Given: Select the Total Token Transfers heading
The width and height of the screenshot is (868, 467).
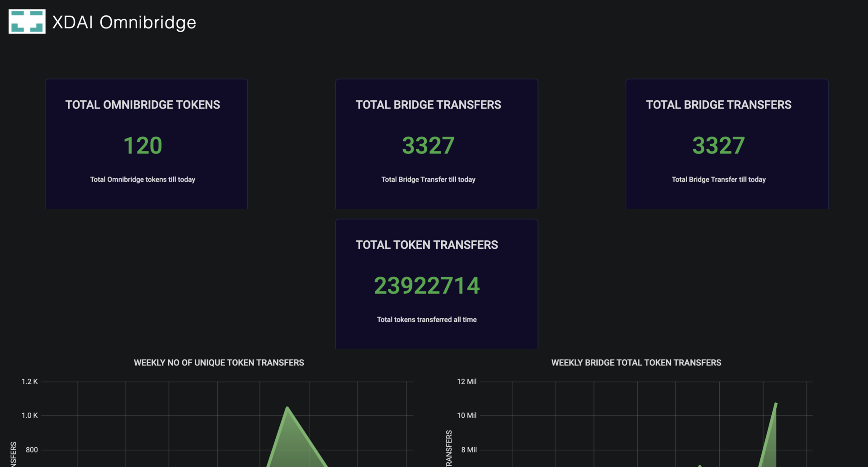Looking at the screenshot, I should click(x=427, y=245).
